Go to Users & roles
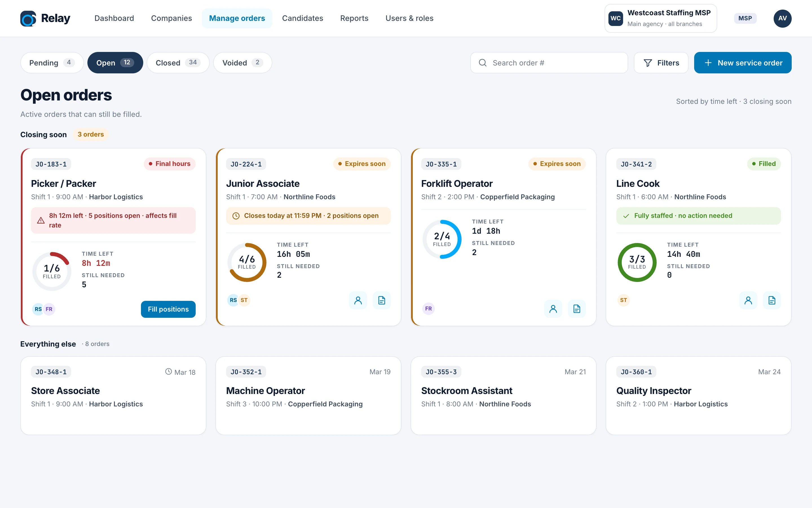The height and width of the screenshot is (508, 812). click(409, 18)
